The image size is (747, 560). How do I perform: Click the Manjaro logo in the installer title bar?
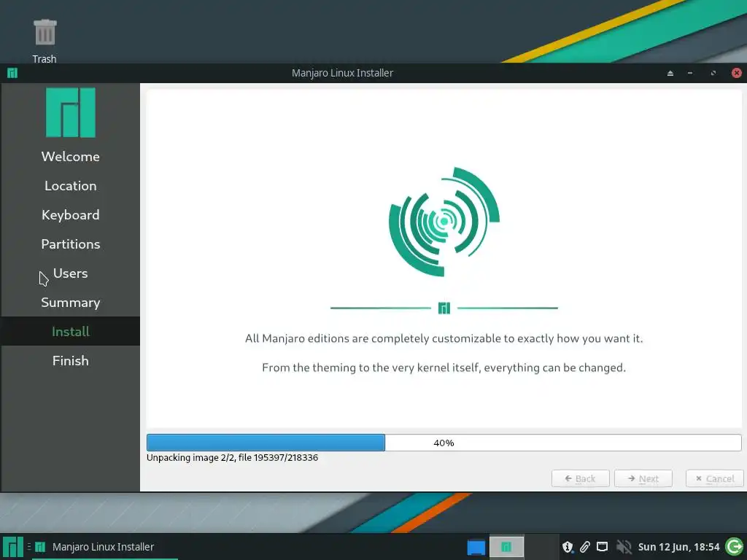[12, 73]
